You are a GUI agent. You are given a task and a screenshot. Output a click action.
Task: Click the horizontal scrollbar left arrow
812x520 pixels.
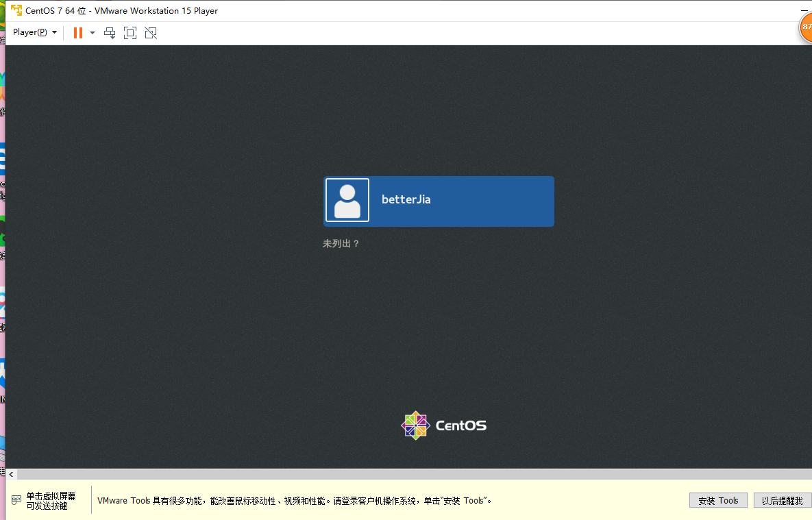tap(11, 474)
